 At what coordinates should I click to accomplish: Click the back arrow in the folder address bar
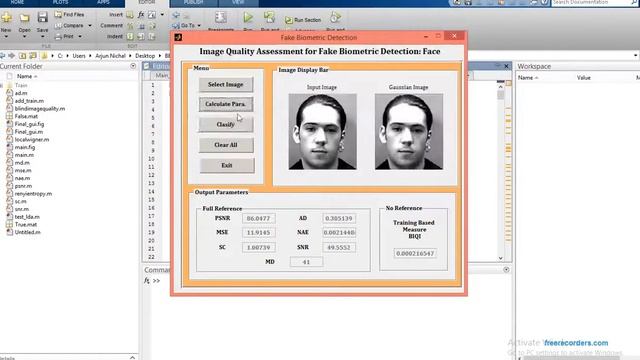[x=2, y=56]
